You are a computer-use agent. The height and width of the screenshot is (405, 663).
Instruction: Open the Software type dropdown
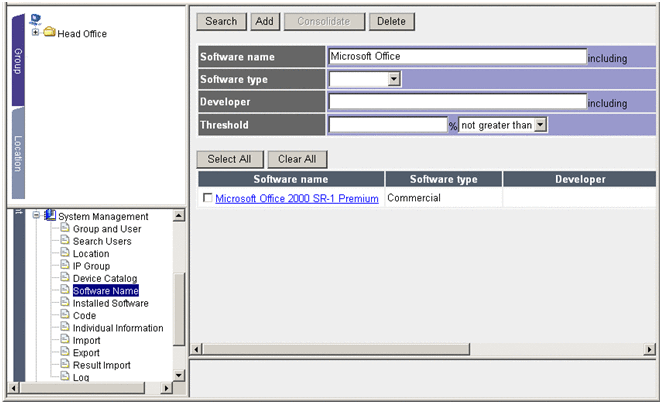pyautogui.click(x=394, y=79)
